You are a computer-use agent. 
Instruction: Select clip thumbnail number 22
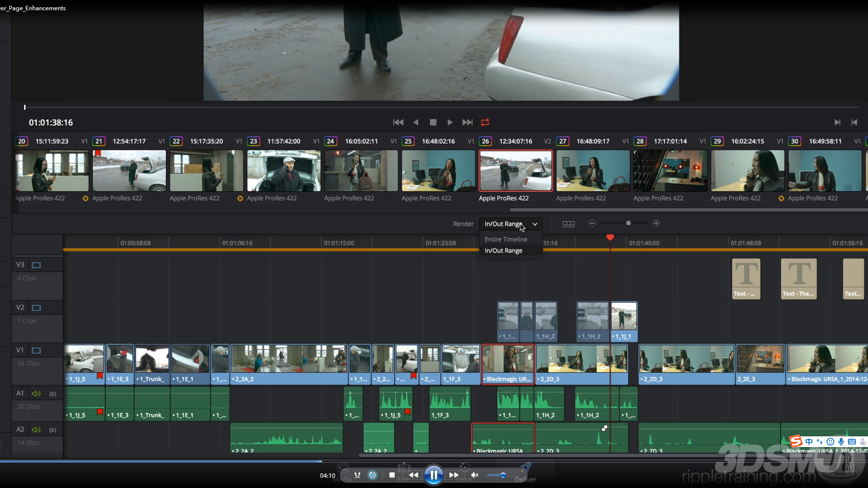206,171
